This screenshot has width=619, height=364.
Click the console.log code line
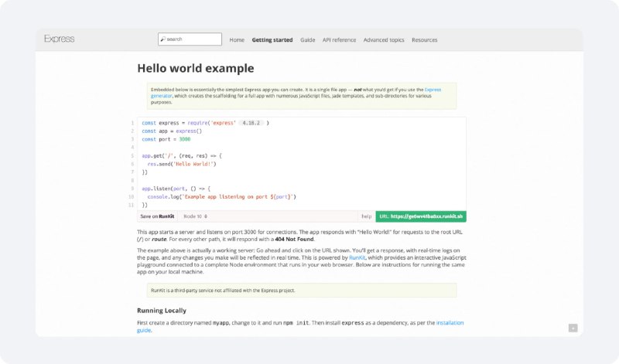click(221, 197)
